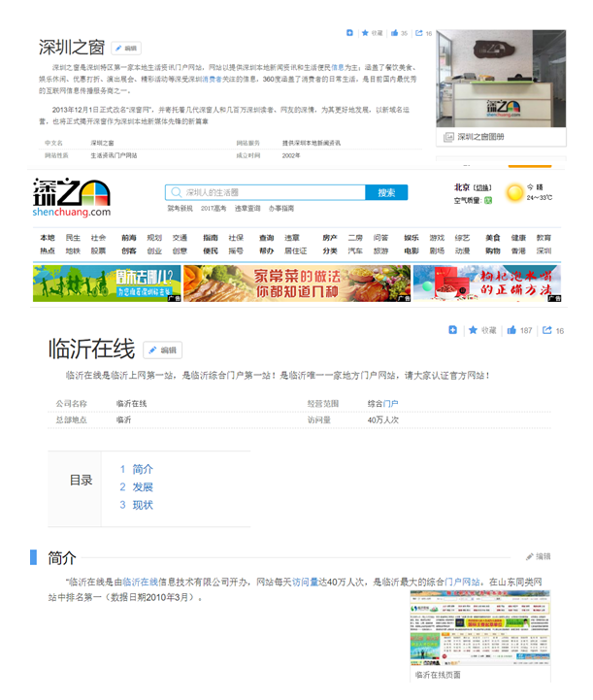Click the 24~33℃ temperature text
This screenshot has height=700, width=593.
539,198
